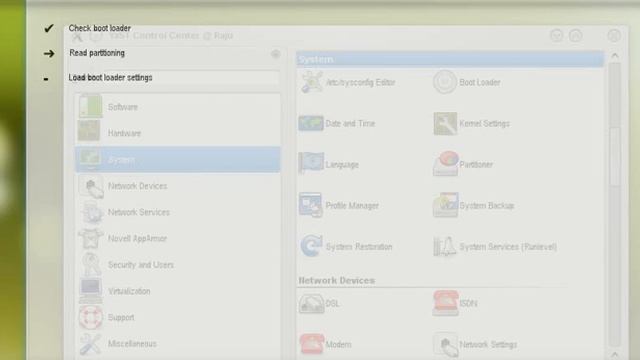Launch the Partitioner icon
The image size is (640, 360).
[x=445, y=164]
